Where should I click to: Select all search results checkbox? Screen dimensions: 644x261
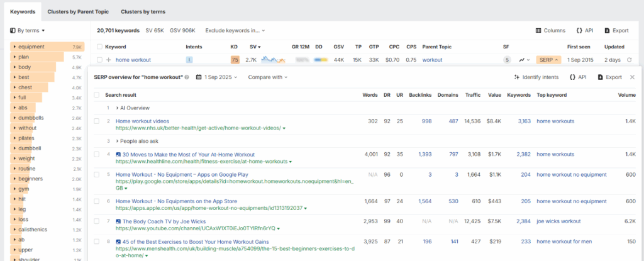click(96, 95)
